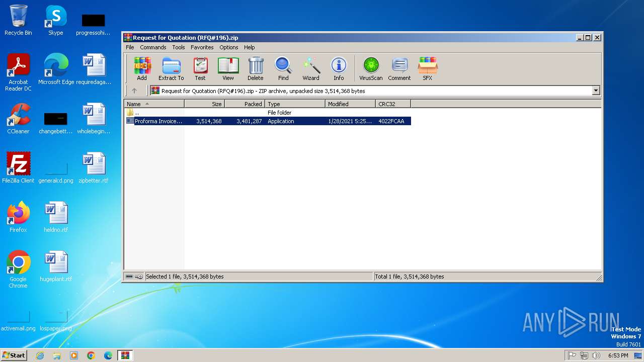Screen dimensions: 644x362
Task: Sort by CRC32 column header
Action: pyautogui.click(x=393, y=104)
